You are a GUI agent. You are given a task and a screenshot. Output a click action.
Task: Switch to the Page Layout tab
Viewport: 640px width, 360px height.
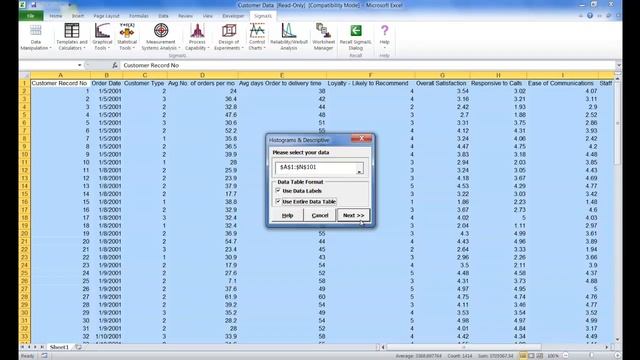coord(107,16)
